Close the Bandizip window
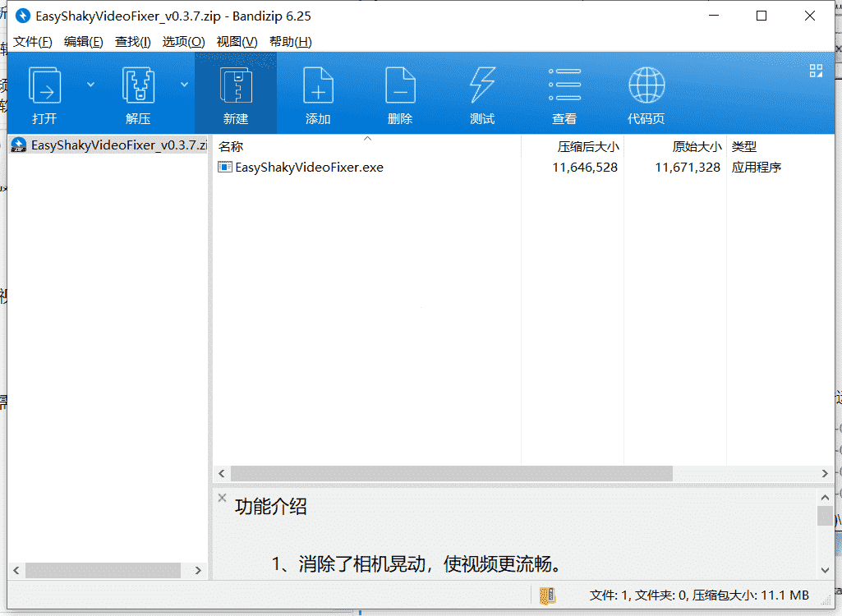Image resolution: width=842 pixels, height=616 pixels. 810,16
